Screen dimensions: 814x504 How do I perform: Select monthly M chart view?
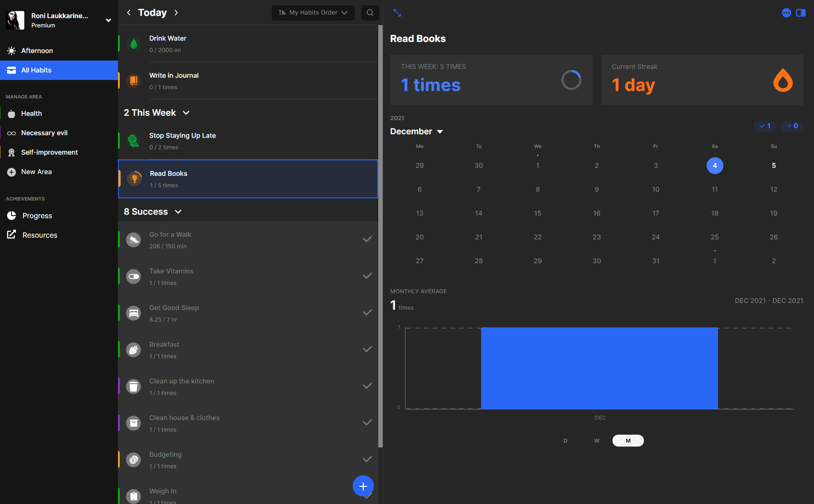click(x=628, y=440)
